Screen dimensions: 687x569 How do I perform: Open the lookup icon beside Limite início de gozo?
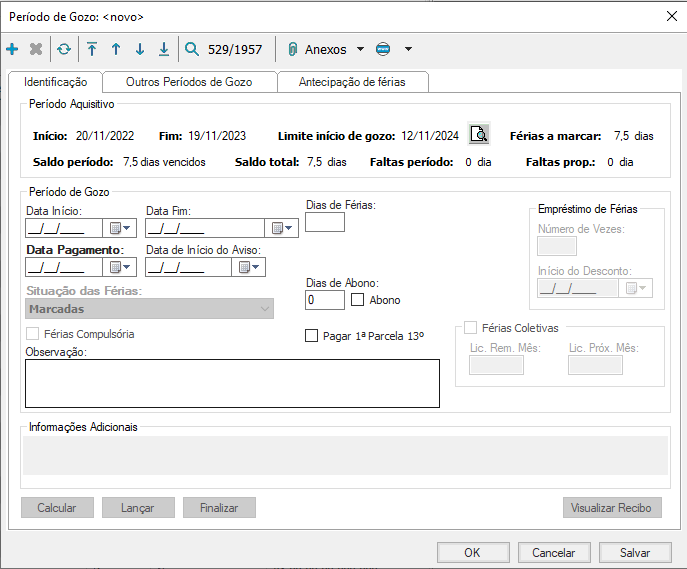pyautogui.click(x=480, y=135)
